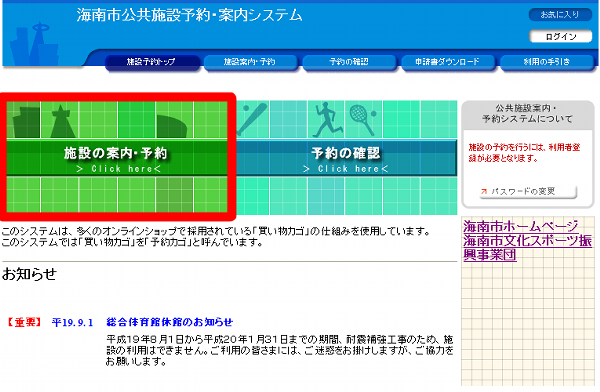Open the 申請書ダウンロード tab
The height and width of the screenshot is (392, 600).
tap(448, 62)
